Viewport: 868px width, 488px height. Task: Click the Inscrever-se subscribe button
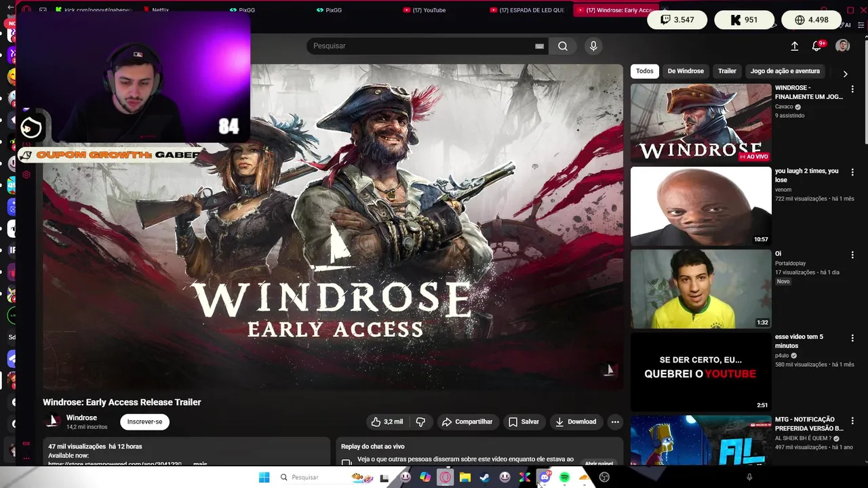[x=144, y=422]
